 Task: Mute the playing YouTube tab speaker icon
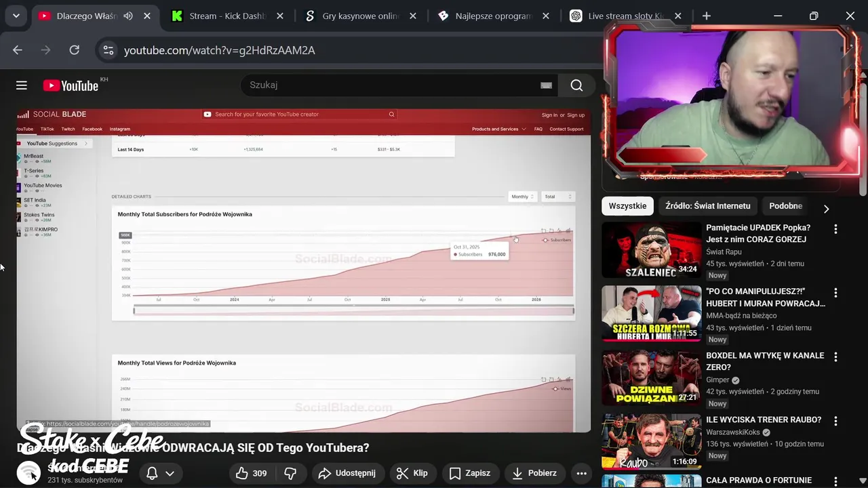click(128, 16)
